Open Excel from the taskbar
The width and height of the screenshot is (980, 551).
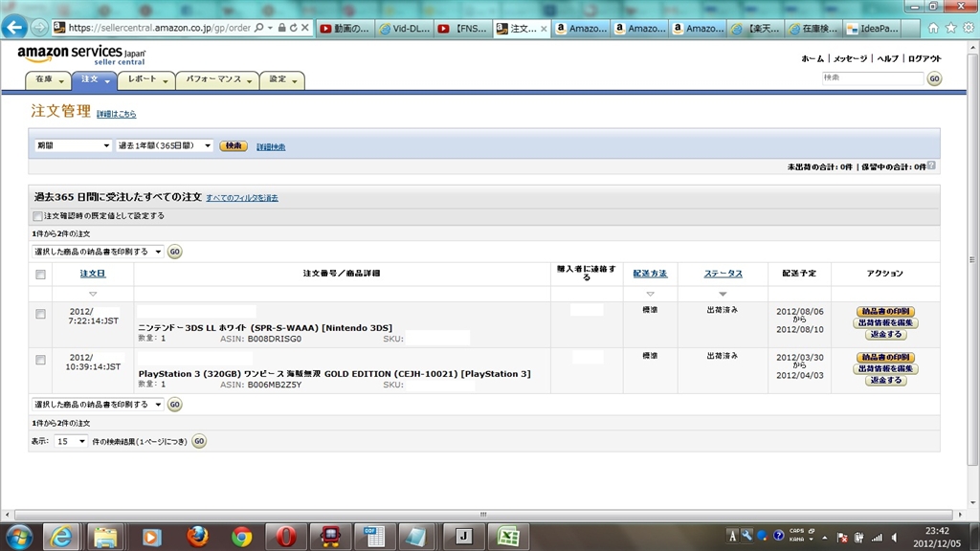click(x=508, y=537)
